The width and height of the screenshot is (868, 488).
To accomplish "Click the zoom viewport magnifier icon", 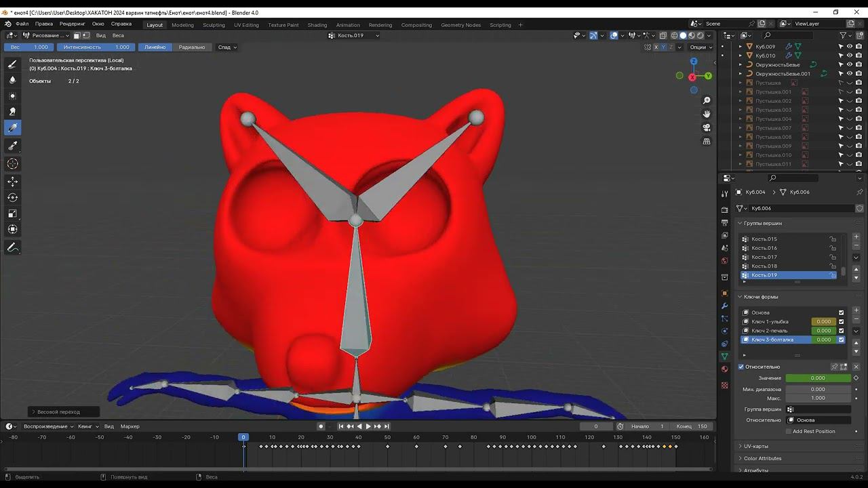I will coord(707,100).
